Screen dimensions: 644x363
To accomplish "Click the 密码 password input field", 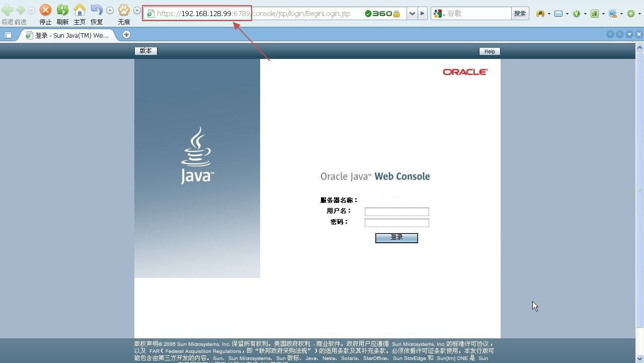I will 397,223.
